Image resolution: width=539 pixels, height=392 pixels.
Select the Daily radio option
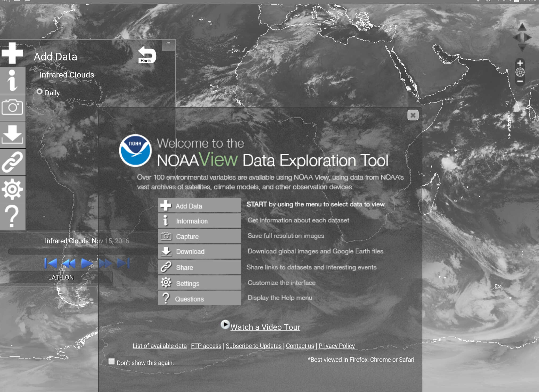[x=39, y=92]
